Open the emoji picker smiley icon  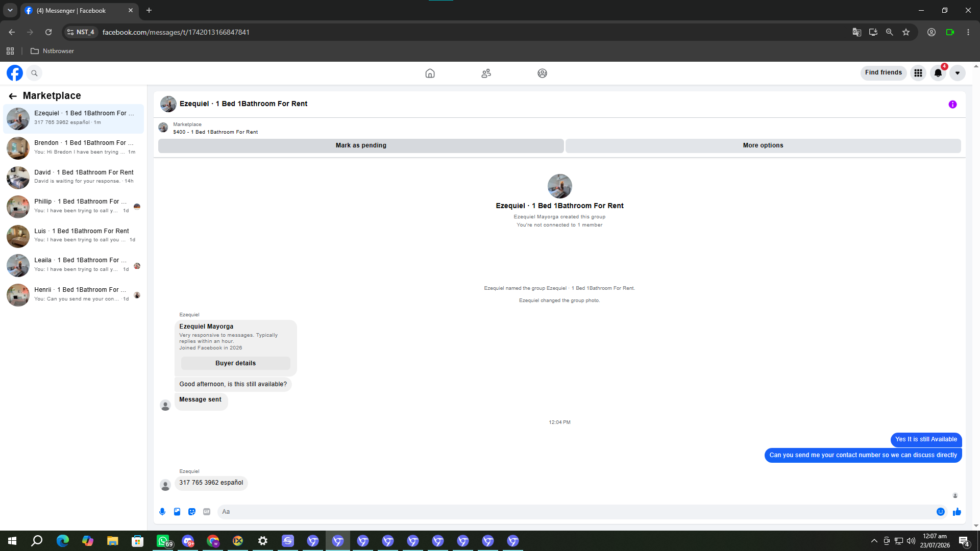941,512
